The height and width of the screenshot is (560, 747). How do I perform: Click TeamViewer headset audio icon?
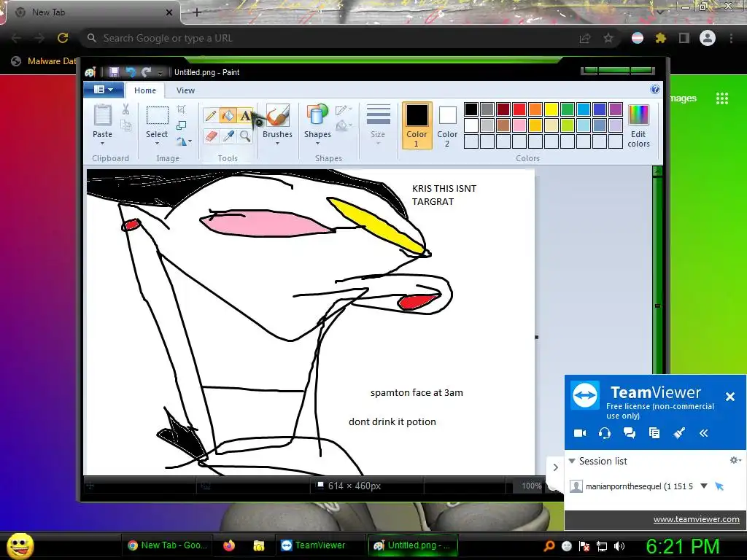605,433
